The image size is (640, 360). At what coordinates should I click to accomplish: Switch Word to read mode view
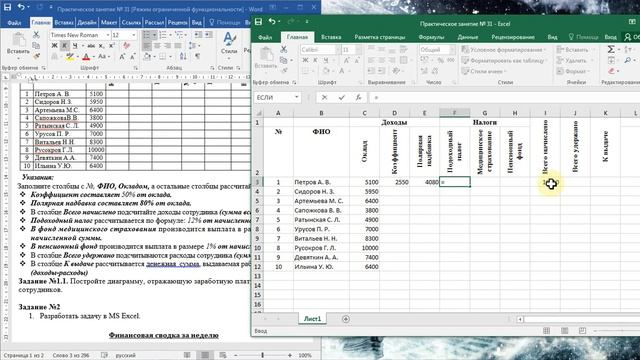(x=187, y=355)
